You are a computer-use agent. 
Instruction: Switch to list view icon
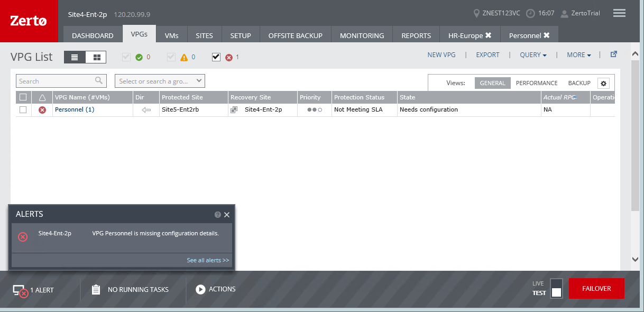75,57
